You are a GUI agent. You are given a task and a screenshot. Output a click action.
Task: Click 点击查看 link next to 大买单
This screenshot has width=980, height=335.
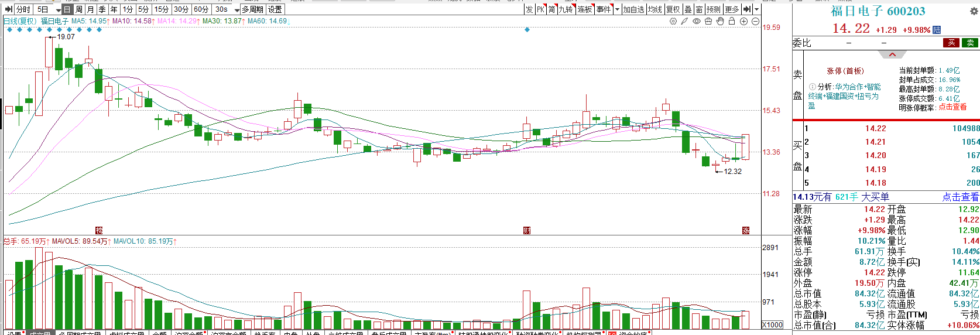960,197
